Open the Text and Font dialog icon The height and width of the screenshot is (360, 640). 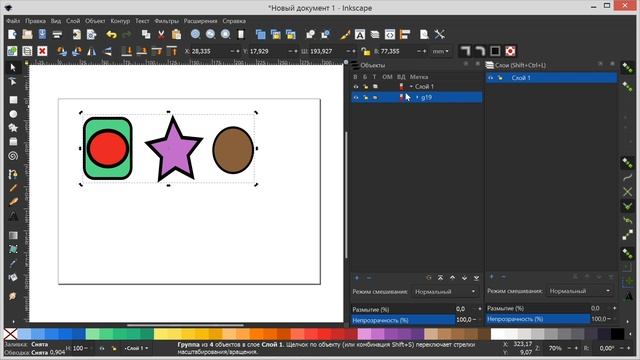click(360, 34)
